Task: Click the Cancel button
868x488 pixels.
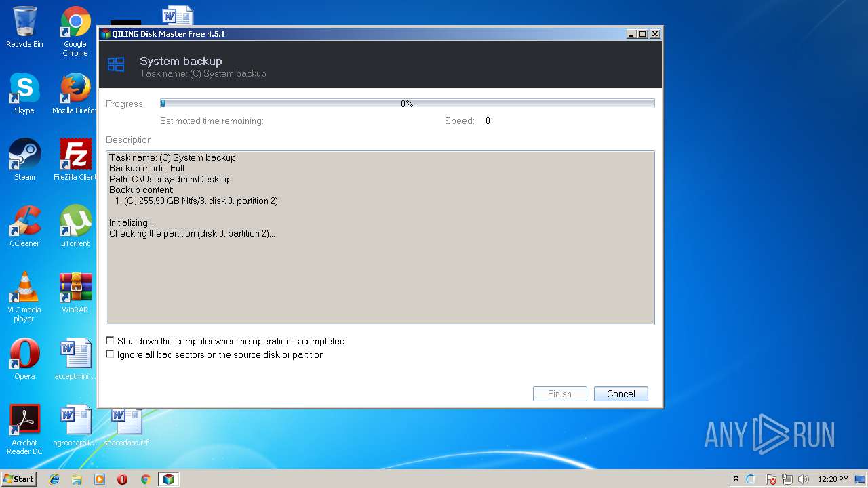Action: [x=620, y=394]
